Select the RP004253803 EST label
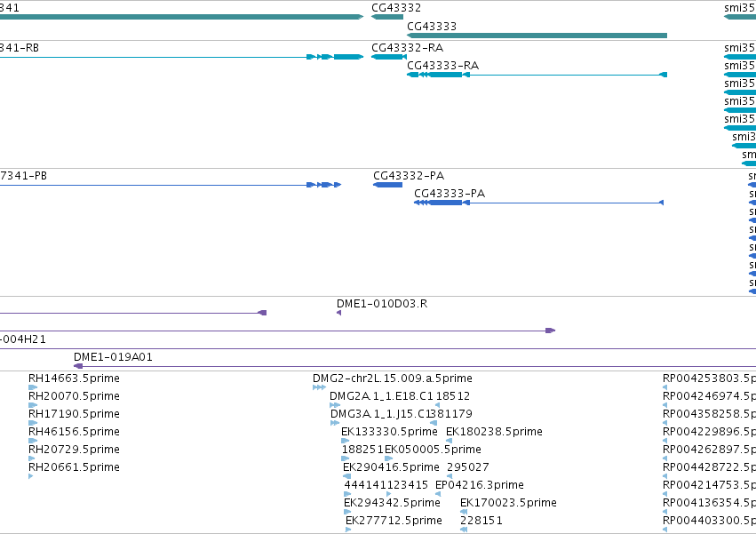This screenshot has height=534, width=756. [x=709, y=379]
